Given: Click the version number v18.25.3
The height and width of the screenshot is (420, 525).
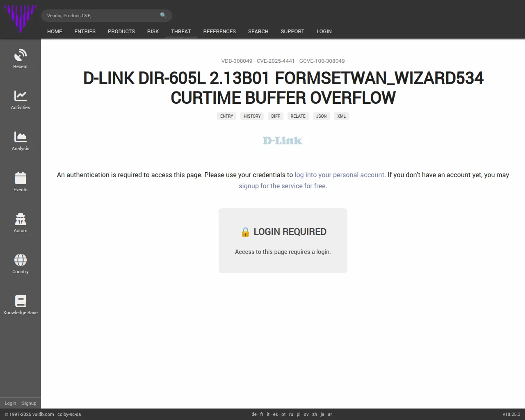Looking at the screenshot, I should click(x=511, y=414).
